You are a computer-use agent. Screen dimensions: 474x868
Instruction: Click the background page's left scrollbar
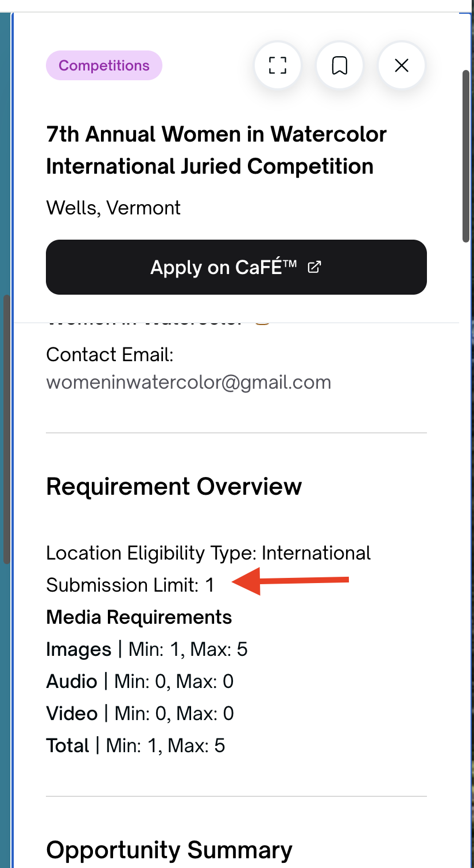pyautogui.click(x=6, y=429)
